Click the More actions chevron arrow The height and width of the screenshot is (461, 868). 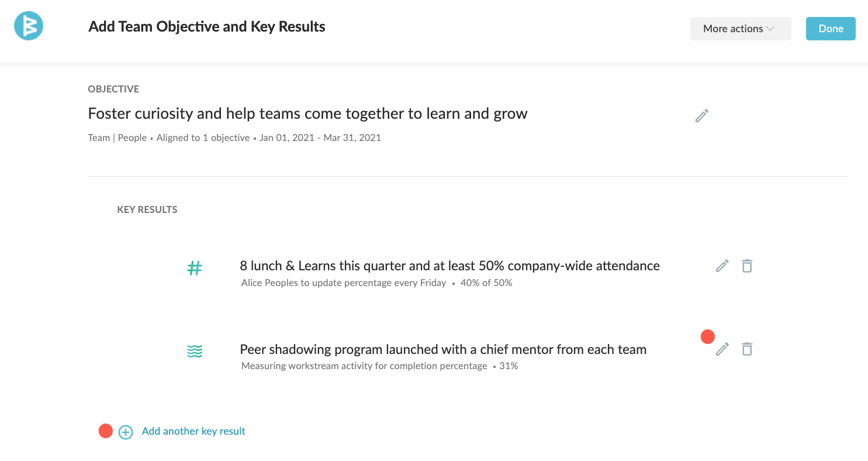(770, 29)
